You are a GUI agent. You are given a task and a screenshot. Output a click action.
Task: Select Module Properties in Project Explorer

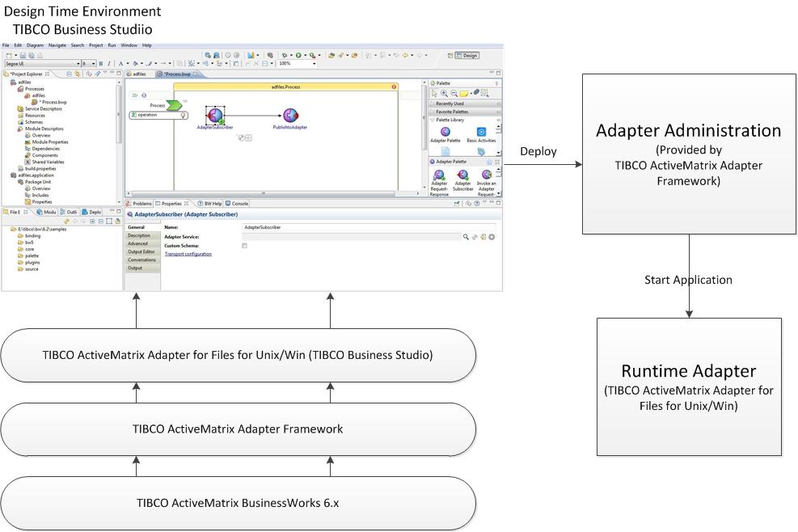(46, 142)
